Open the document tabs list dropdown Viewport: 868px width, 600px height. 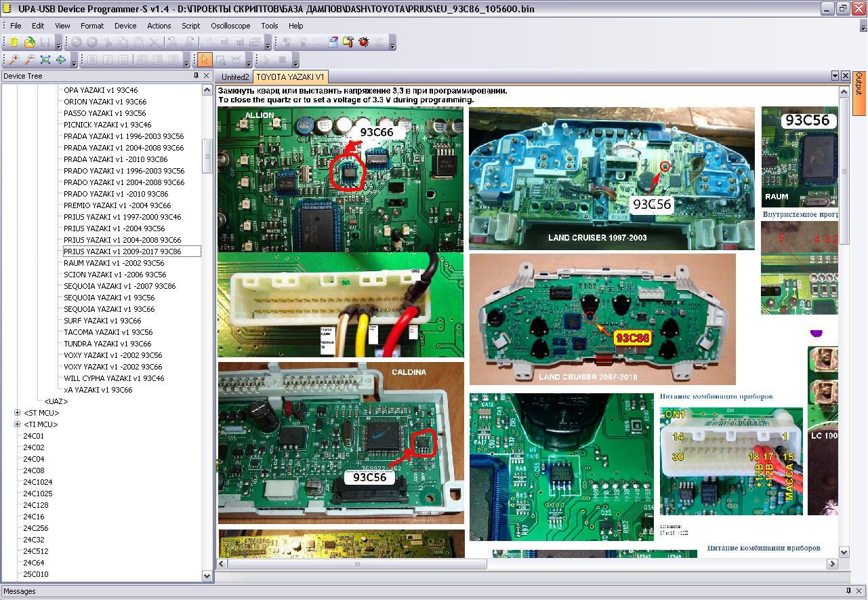coord(835,76)
